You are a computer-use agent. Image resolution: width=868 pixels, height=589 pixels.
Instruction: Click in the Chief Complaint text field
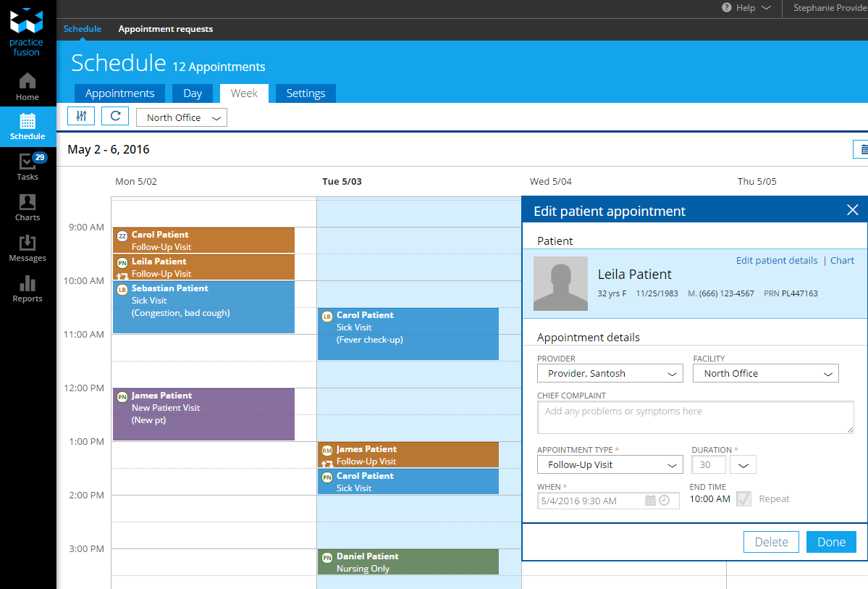(695, 417)
